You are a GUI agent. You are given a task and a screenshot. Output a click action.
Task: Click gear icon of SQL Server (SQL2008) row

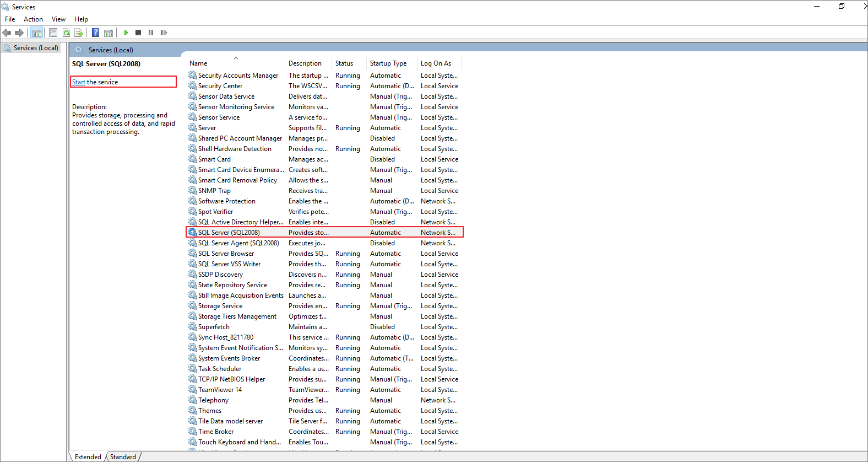coord(193,232)
